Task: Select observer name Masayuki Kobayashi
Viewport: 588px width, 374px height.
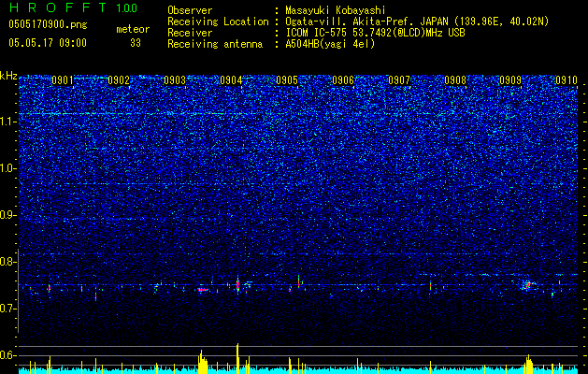Action: [x=335, y=10]
